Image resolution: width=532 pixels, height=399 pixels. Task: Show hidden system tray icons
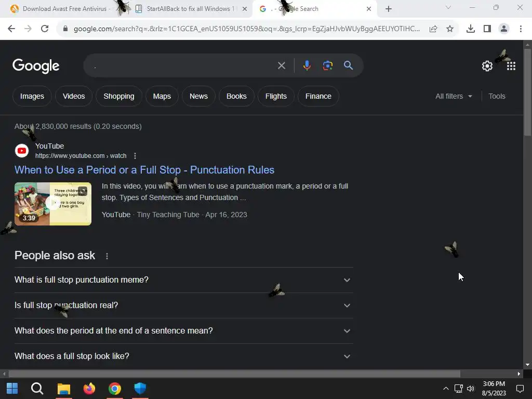pyautogui.click(x=446, y=389)
